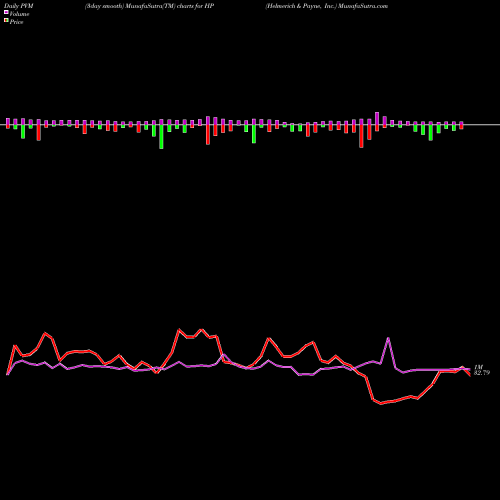Click the Price legend color swatch
500x500 pixels.
[x=6, y=21]
